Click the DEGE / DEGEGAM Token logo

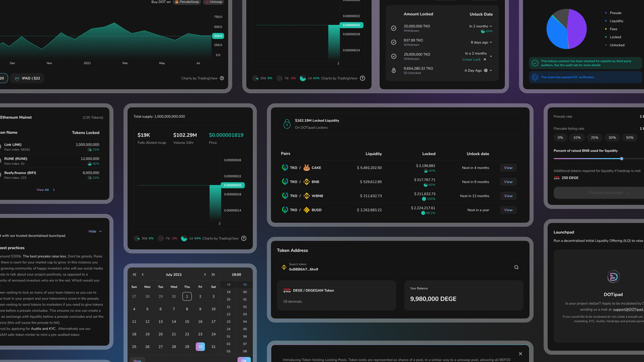[x=286, y=290]
